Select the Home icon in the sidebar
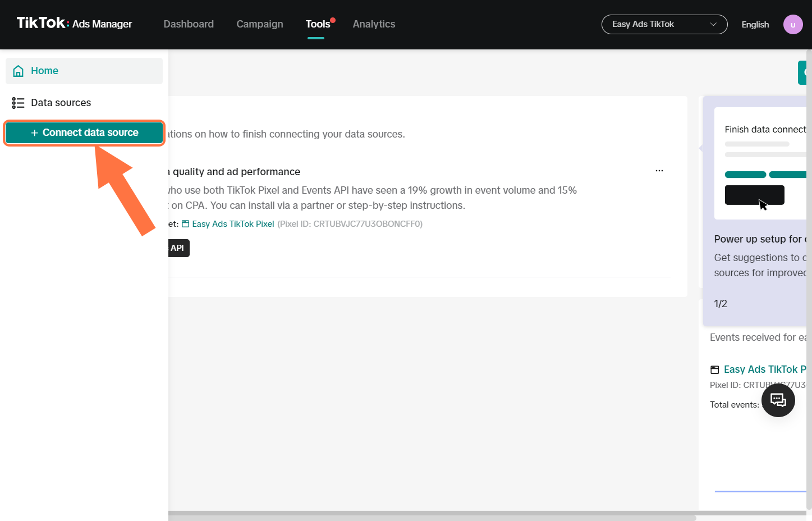 coord(19,70)
